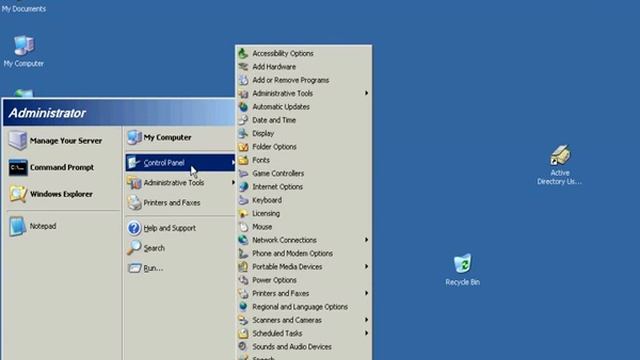Select Printers and Faxes in Start menu
This screenshot has width=640, height=360.
[180, 203]
